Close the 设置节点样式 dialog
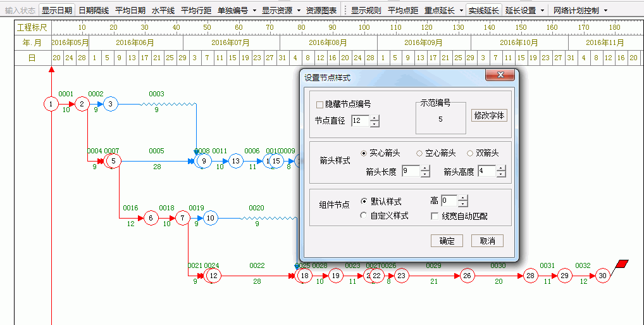644x325 pixels. pos(500,75)
